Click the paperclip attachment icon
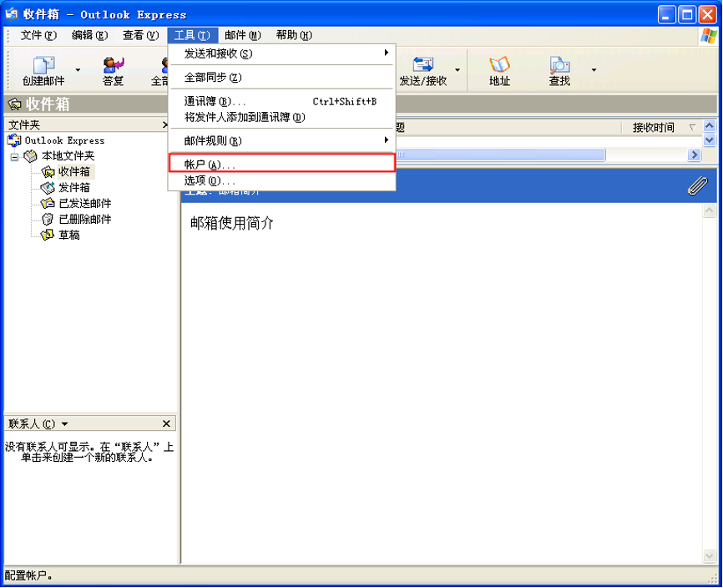Viewport: 723px width, 588px height. [696, 186]
